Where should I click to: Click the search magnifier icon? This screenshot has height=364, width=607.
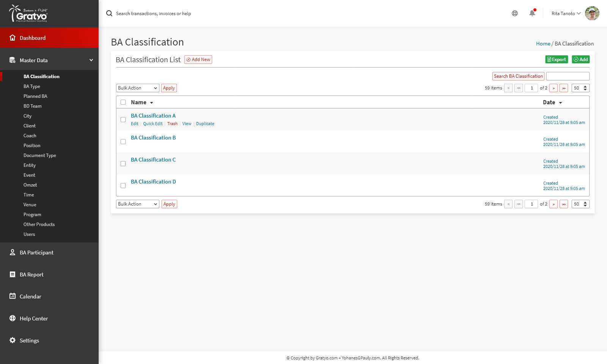click(109, 13)
